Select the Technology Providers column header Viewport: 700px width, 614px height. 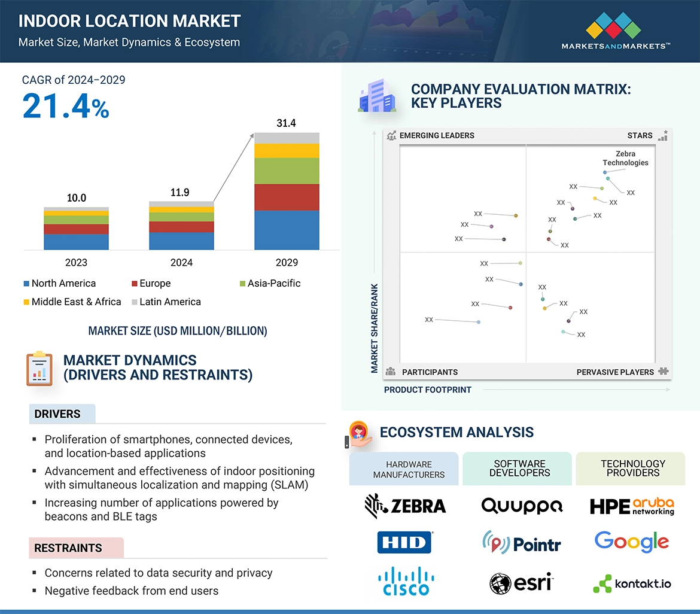tap(632, 468)
